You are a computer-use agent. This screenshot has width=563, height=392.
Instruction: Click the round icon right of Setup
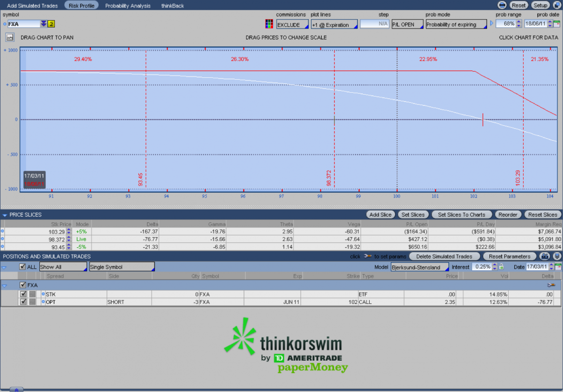click(x=557, y=5)
